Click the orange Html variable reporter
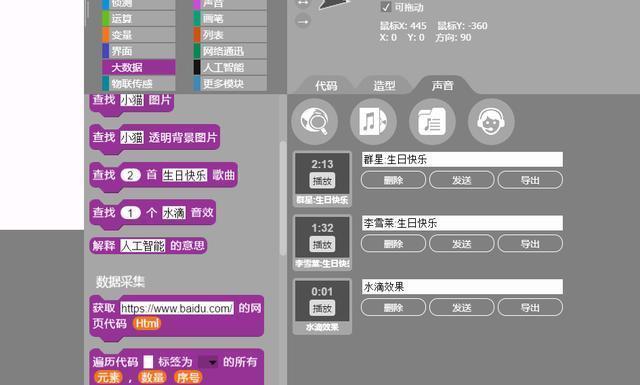640x385 pixels. (x=147, y=324)
